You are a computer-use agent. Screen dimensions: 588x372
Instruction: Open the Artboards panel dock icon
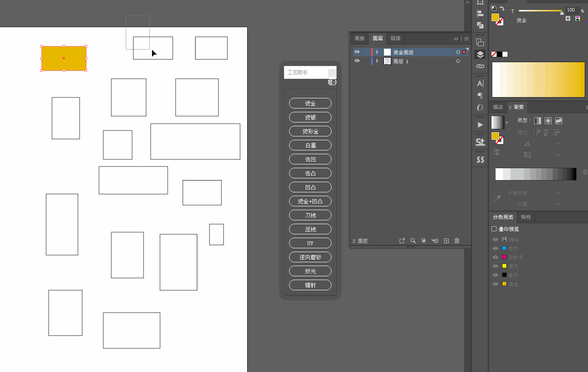click(480, 42)
